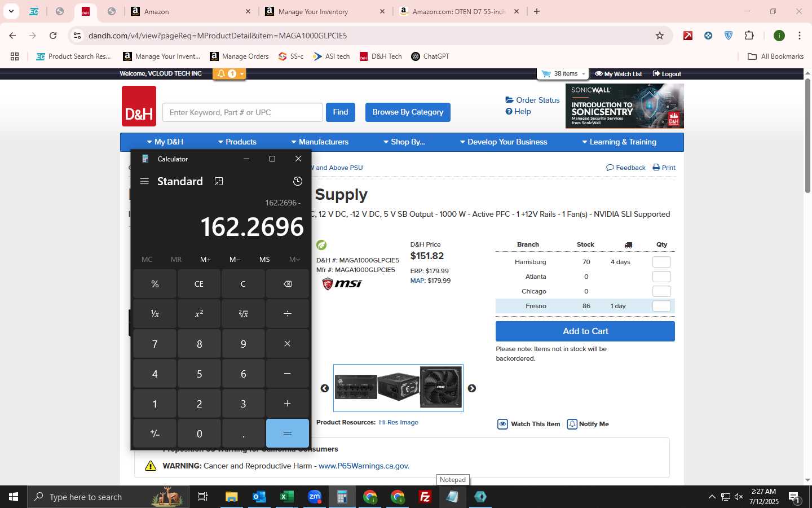This screenshot has width=812, height=508.
Task: Click the number 5 key
Action: [x=199, y=374]
